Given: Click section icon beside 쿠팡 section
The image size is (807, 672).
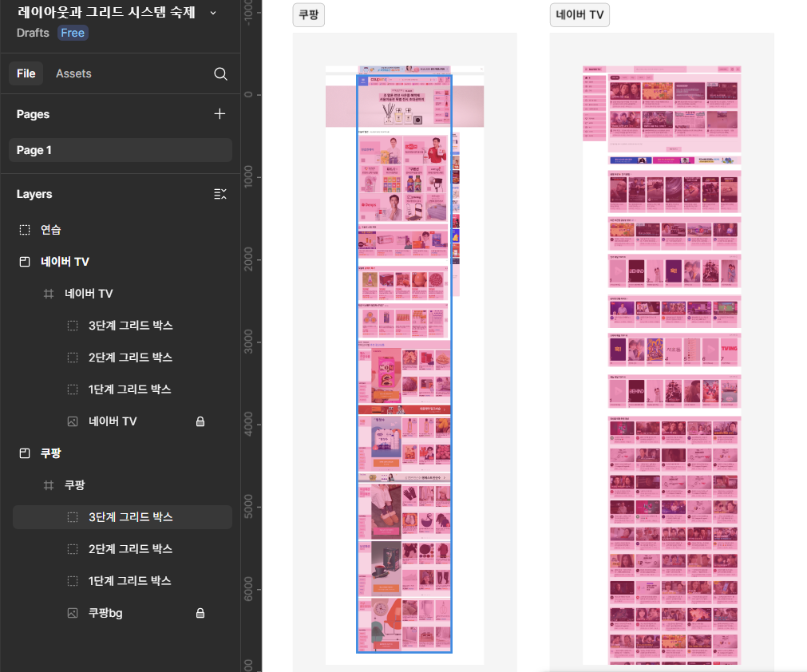Looking at the screenshot, I should (x=25, y=453).
